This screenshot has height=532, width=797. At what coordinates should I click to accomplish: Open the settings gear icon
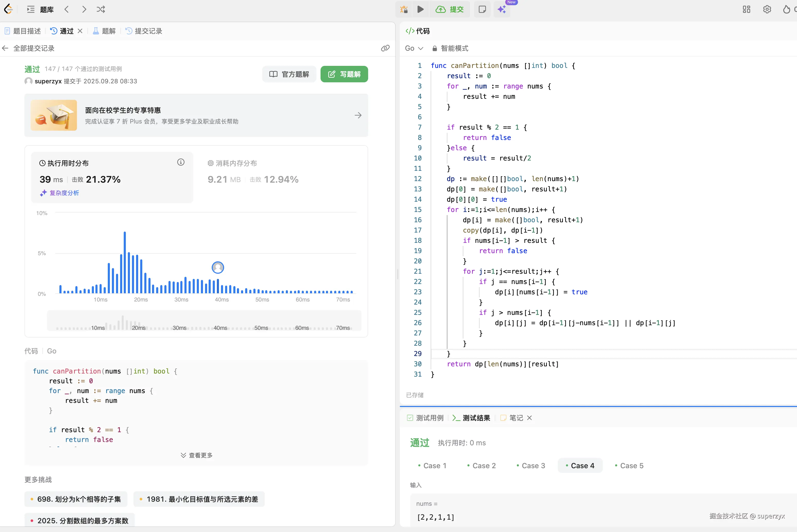coord(767,10)
